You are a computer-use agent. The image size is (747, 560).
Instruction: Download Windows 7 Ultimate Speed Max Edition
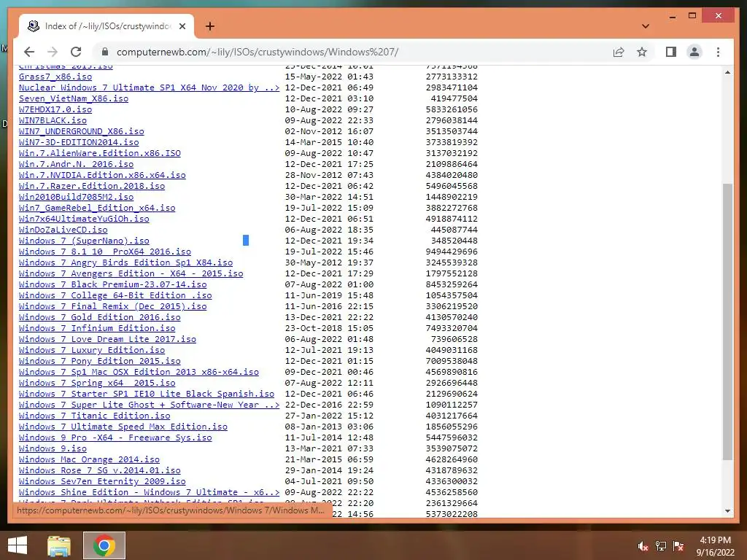[123, 427]
